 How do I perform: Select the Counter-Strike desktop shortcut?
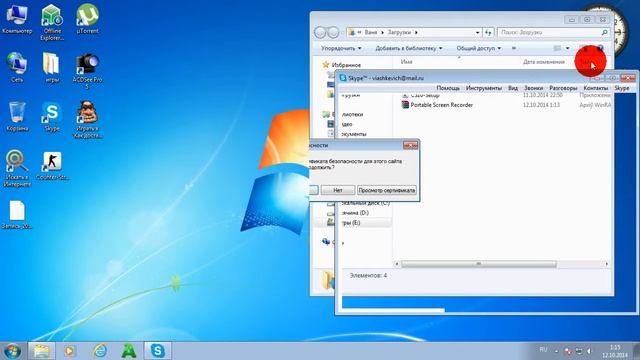52,165
